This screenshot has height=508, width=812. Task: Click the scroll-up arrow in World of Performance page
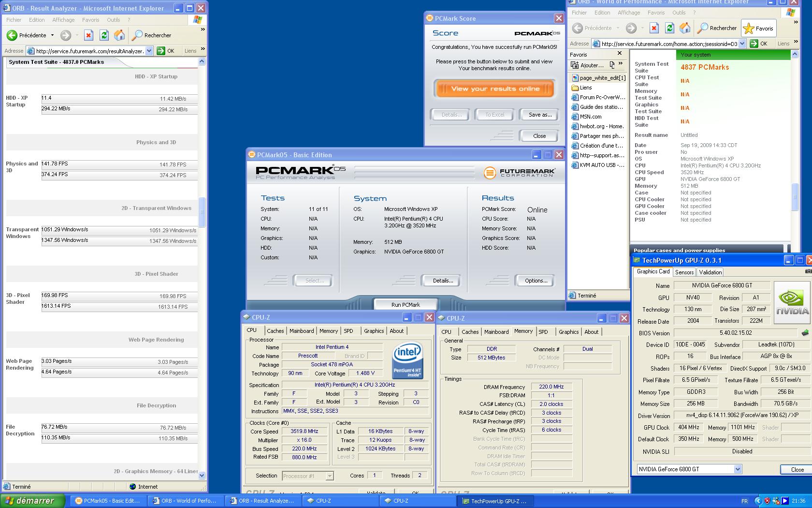pyautogui.click(x=795, y=54)
